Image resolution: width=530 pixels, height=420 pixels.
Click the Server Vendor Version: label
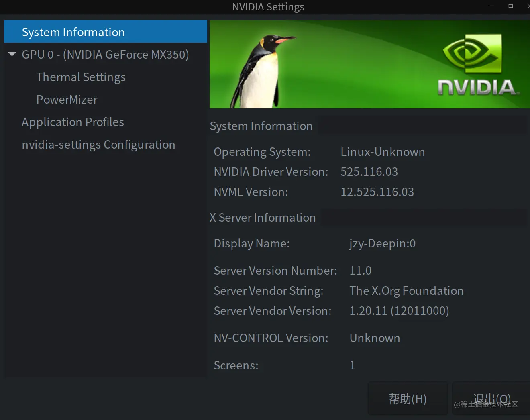click(273, 311)
